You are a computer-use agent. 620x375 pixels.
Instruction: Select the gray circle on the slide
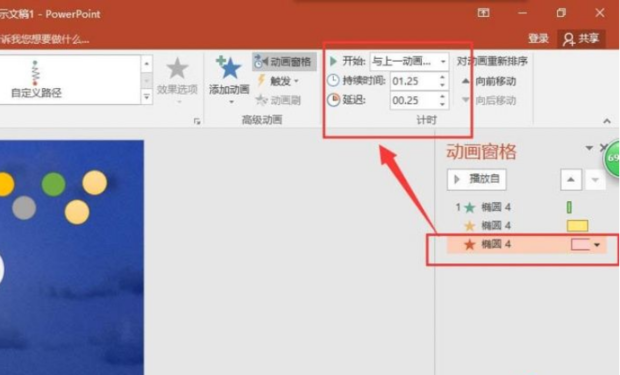[24, 208]
